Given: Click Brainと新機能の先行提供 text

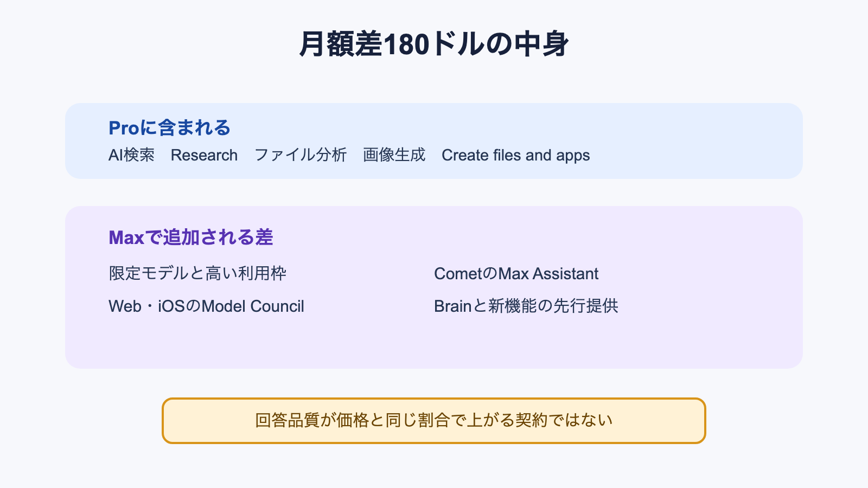Looking at the screenshot, I should coord(526,306).
